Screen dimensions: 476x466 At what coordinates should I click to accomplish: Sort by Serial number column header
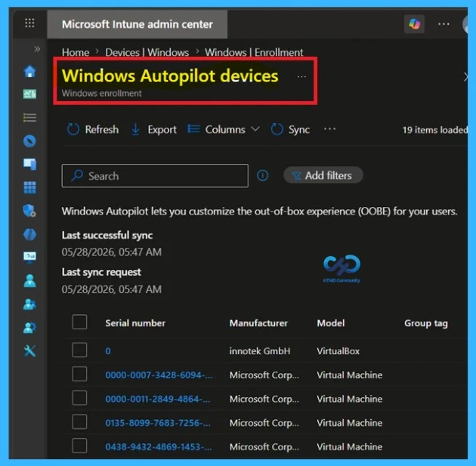tap(135, 323)
